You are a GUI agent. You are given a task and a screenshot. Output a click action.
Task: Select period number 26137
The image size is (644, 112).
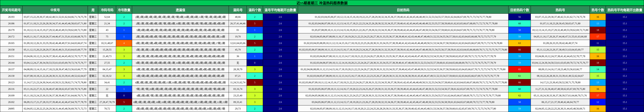11,69
